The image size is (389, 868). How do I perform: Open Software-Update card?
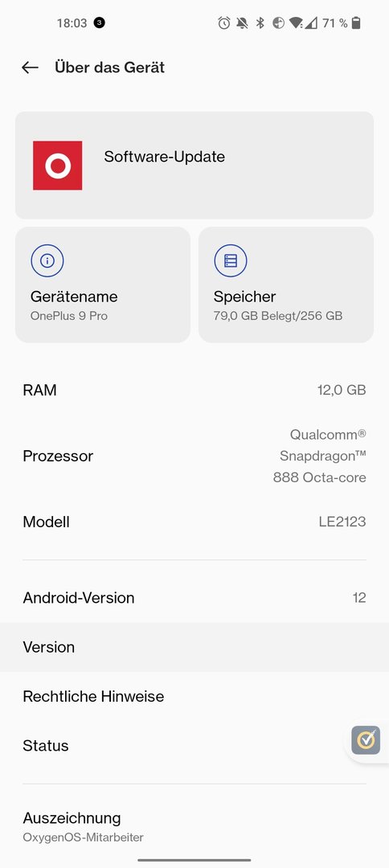[194, 165]
